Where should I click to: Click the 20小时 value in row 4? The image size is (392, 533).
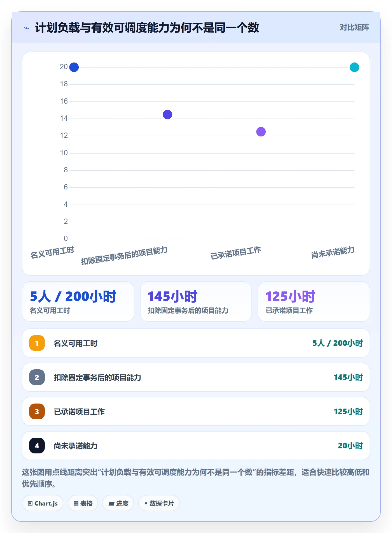(350, 446)
